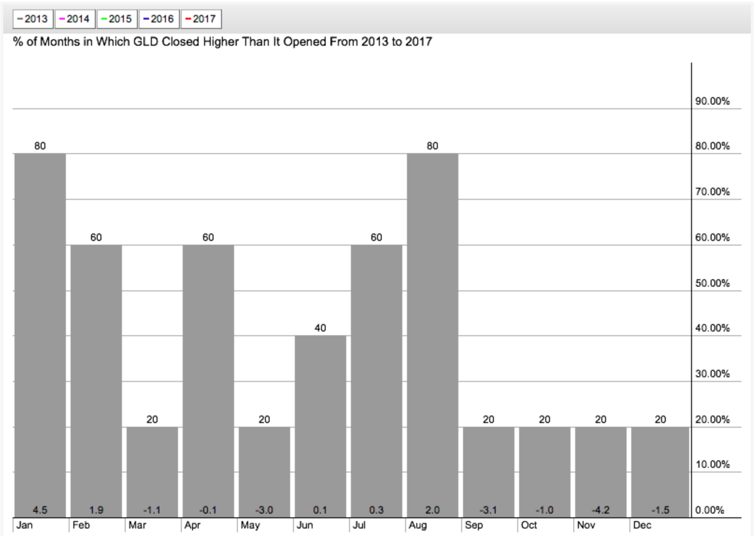Click the 30.00% y-axis label

[713, 374]
